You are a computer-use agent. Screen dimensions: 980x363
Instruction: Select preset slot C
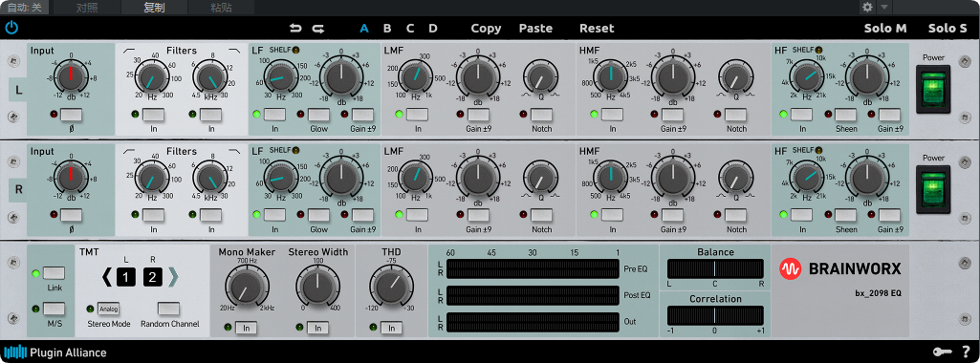tap(410, 28)
